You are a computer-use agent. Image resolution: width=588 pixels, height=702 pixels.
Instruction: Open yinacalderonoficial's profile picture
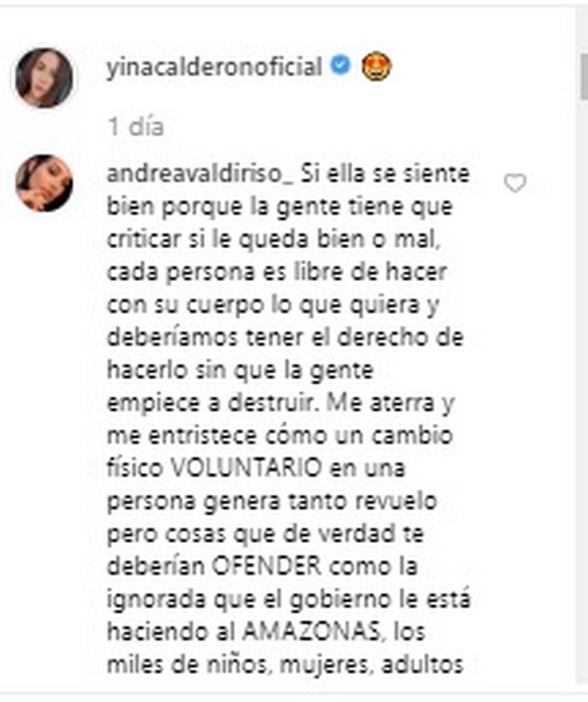44,78
